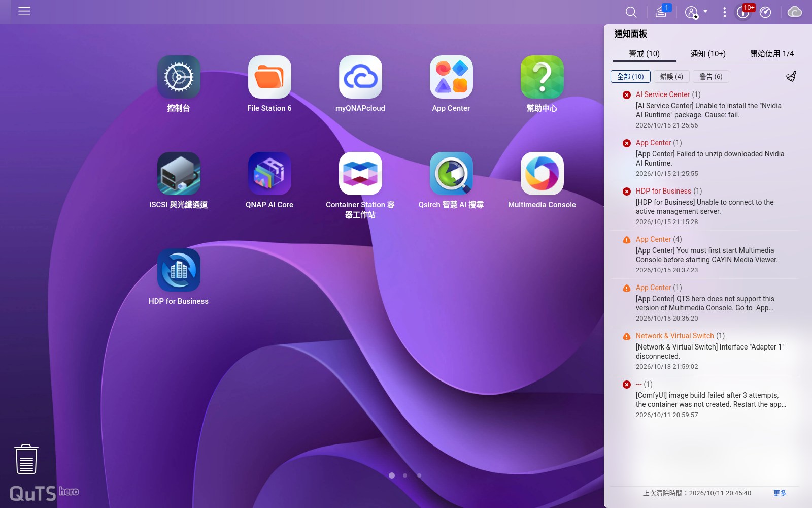Go to the third desktop page dot

(419, 475)
